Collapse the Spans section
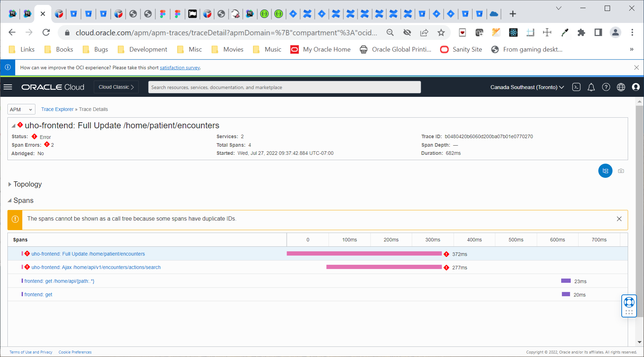The width and height of the screenshot is (644, 357). pyautogui.click(x=10, y=200)
